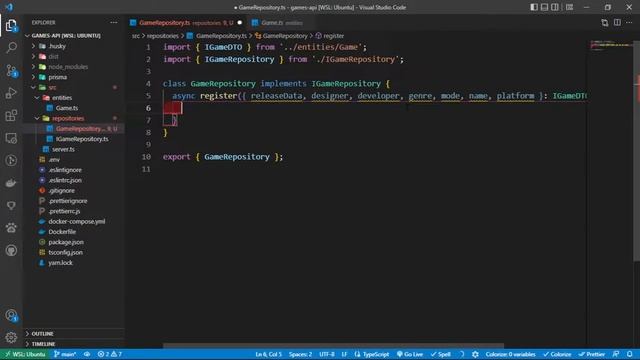Open editor more actions ellipsis
The height and width of the screenshot is (360, 640).
tap(629, 22)
